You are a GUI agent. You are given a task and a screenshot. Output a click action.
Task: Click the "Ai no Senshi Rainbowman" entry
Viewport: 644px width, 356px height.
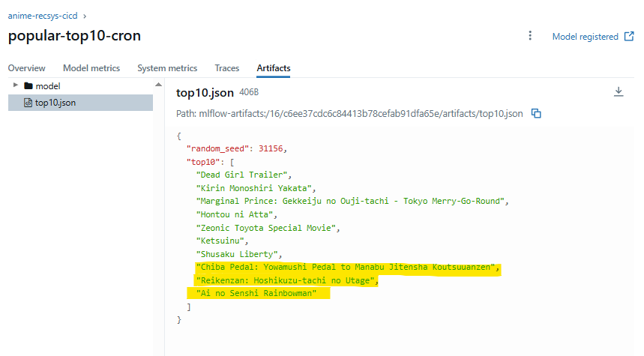pos(256,293)
